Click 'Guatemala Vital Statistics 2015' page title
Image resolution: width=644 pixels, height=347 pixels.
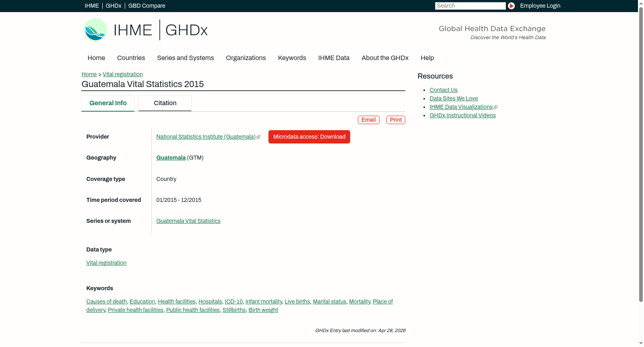coord(142,84)
